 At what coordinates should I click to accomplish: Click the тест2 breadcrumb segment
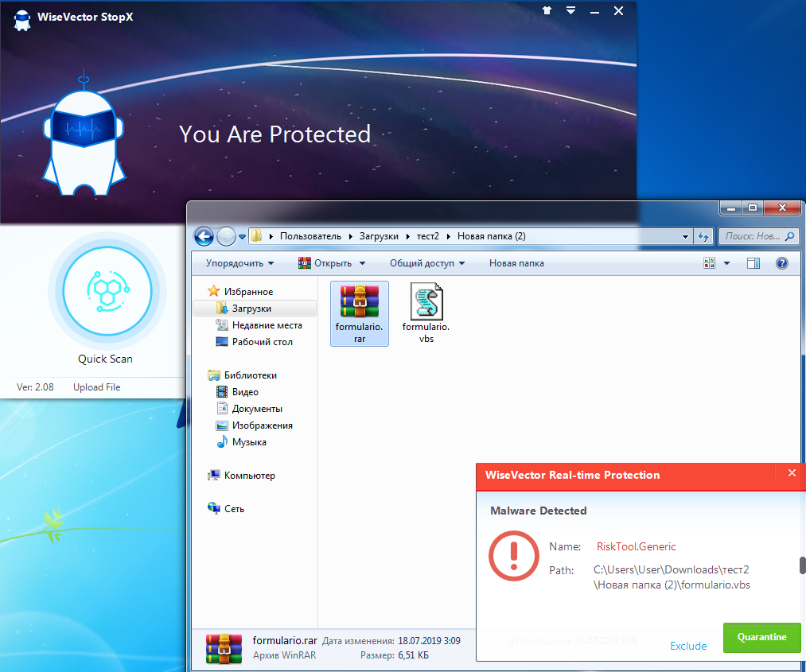pos(428,236)
